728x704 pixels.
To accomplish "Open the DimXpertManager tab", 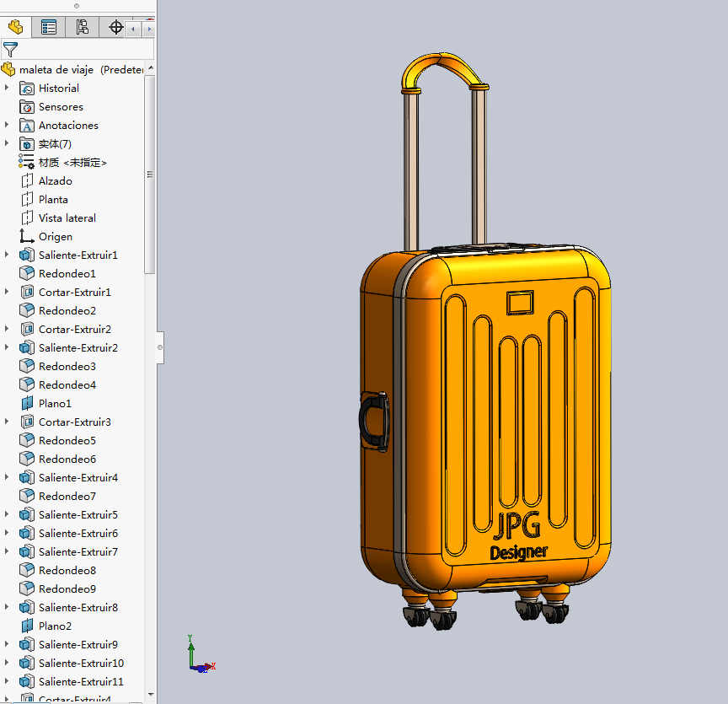I will tap(115, 28).
